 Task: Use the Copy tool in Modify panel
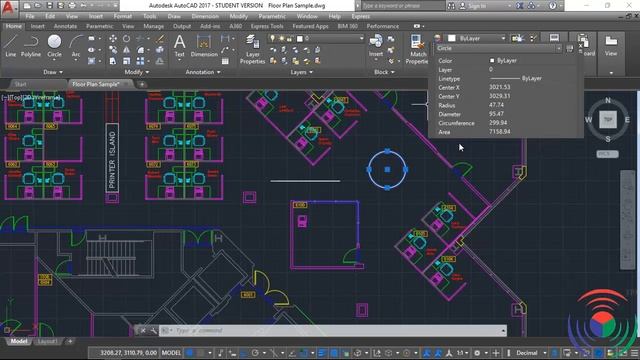pyautogui.click(x=113, y=50)
